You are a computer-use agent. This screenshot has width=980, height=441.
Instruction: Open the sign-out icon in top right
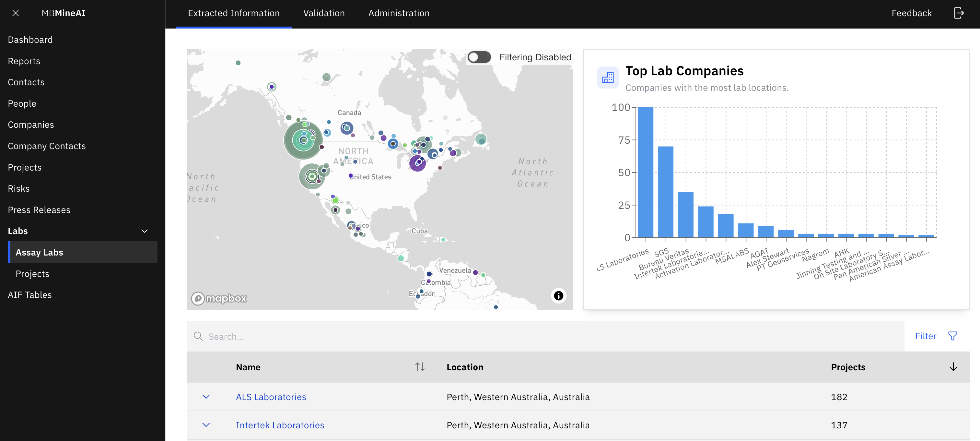click(959, 13)
